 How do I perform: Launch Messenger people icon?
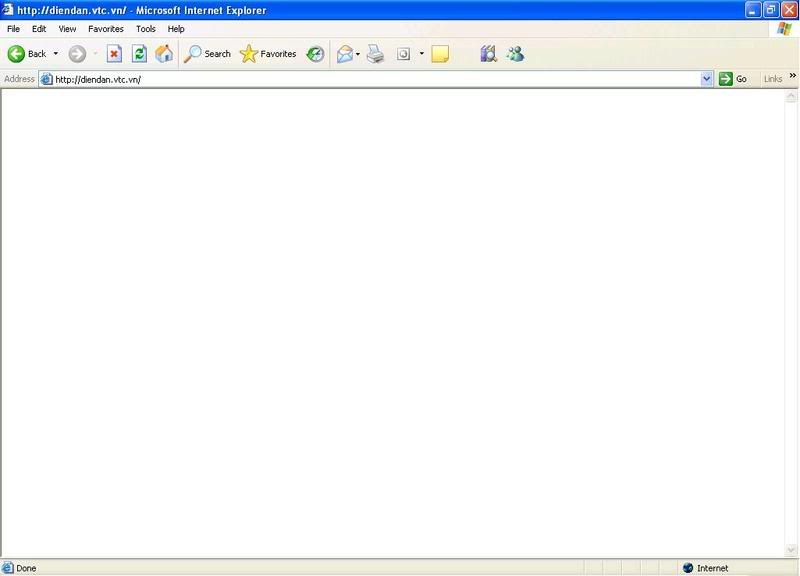coord(515,54)
